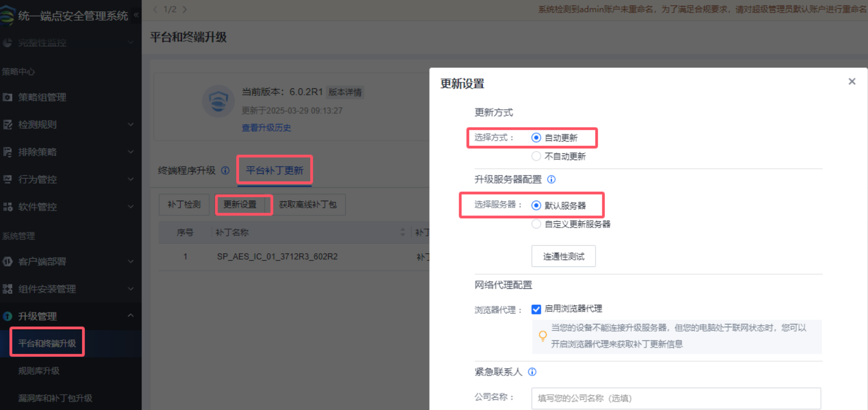Open the 查看升级历史 link
Screen dimensions: 868x410
266,128
